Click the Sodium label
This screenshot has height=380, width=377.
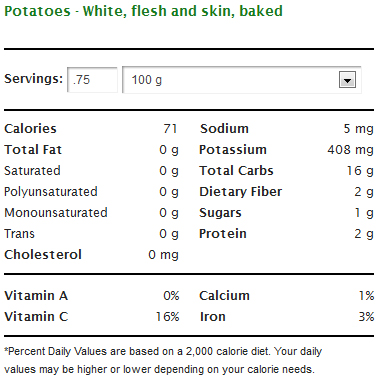pyautogui.click(x=224, y=128)
